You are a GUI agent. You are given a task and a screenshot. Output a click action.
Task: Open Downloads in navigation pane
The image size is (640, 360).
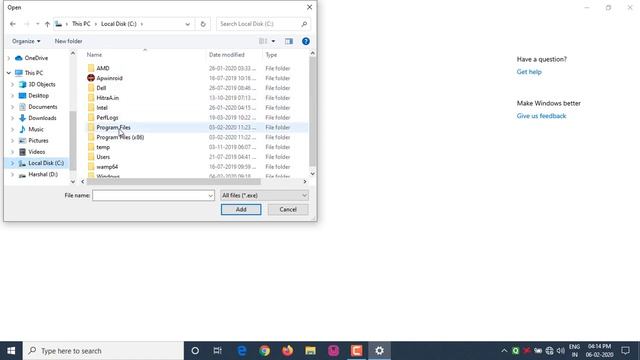[x=42, y=118]
